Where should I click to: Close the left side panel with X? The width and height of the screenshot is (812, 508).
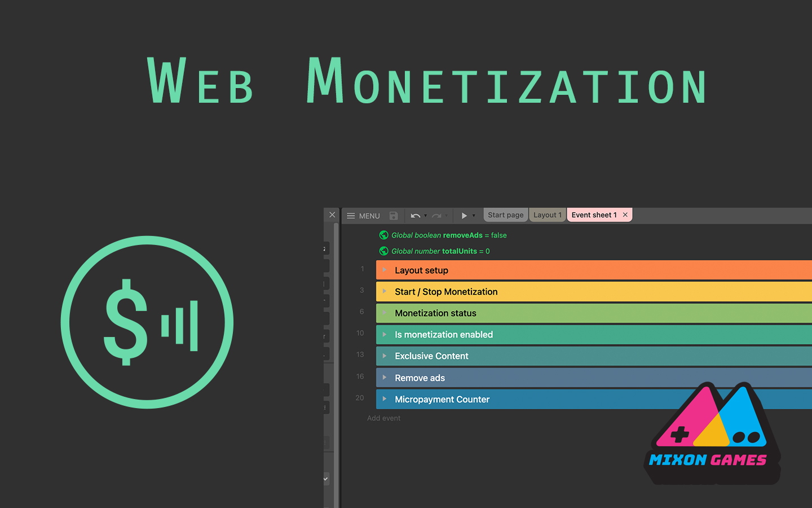332,215
